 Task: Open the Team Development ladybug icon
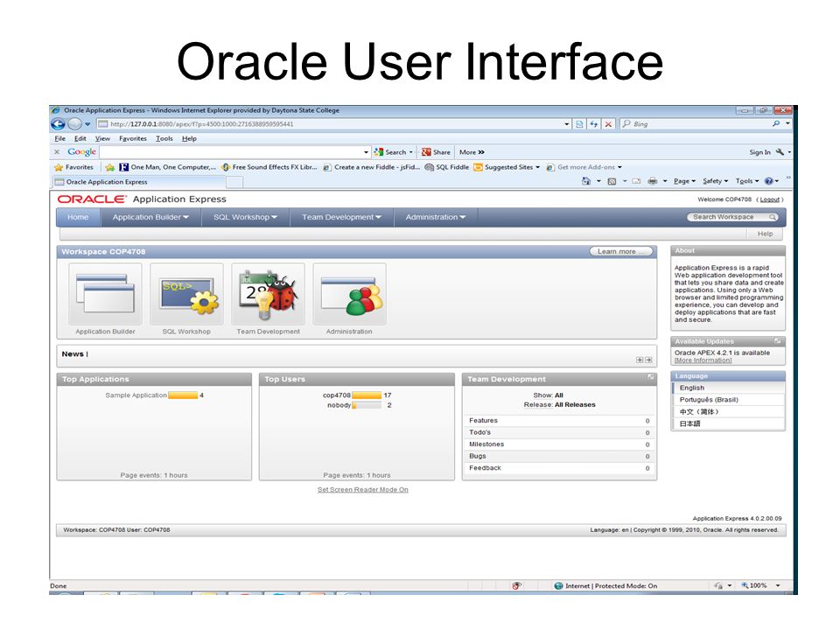pos(268,294)
